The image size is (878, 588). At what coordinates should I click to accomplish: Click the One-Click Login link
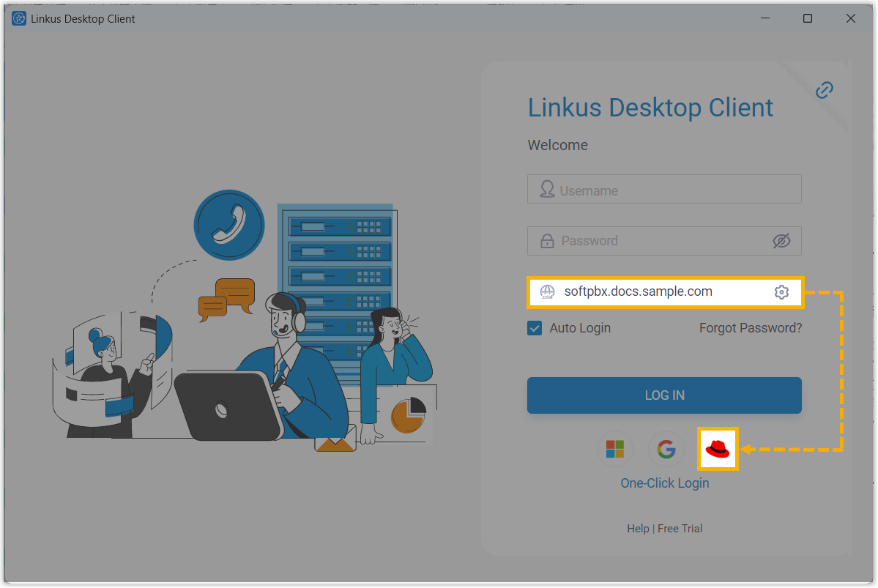coord(664,483)
